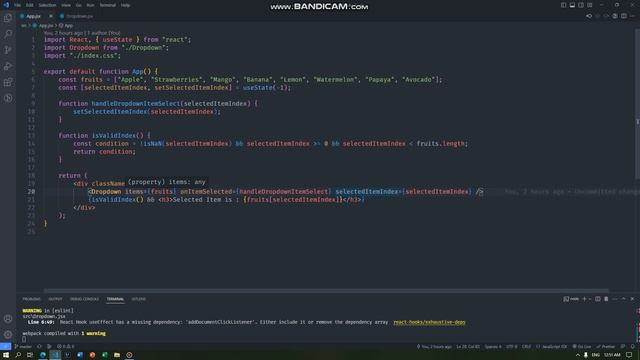Screen dimensions: 640x360
Task: Open the Manage gear in activity bar
Action: (x=8, y=335)
